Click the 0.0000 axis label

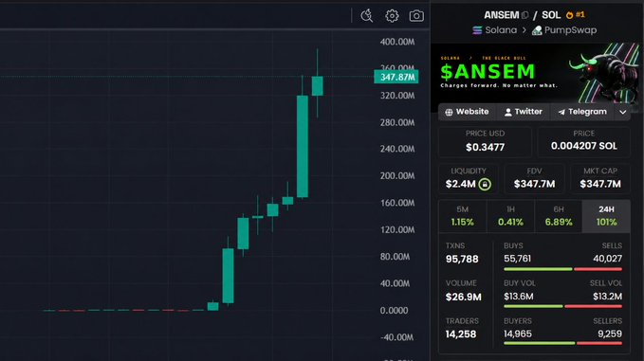point(394,311)
